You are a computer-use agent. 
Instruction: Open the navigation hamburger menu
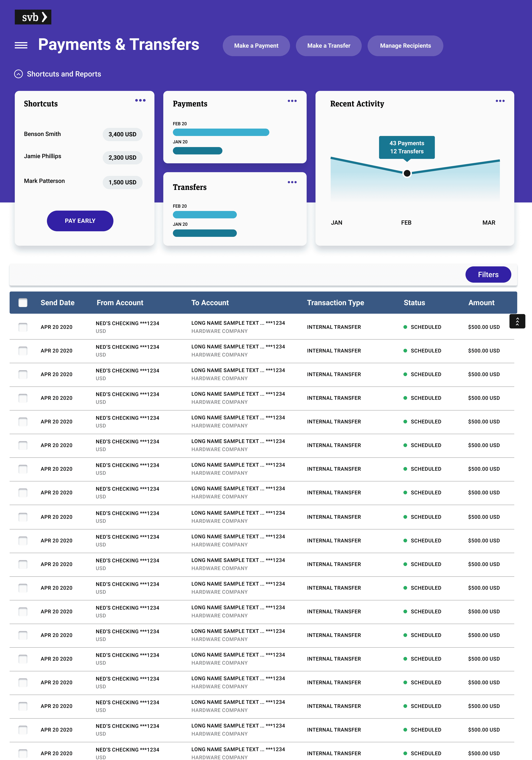pos(21,45)
